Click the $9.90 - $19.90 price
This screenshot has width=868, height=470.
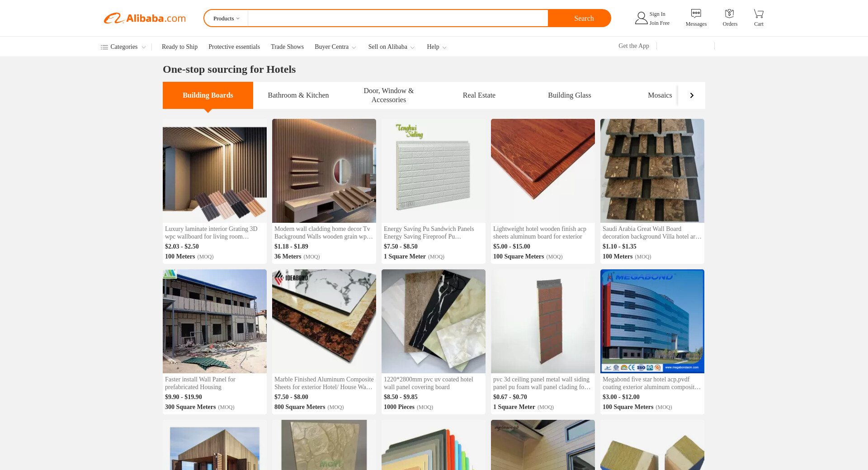(184, 397)
